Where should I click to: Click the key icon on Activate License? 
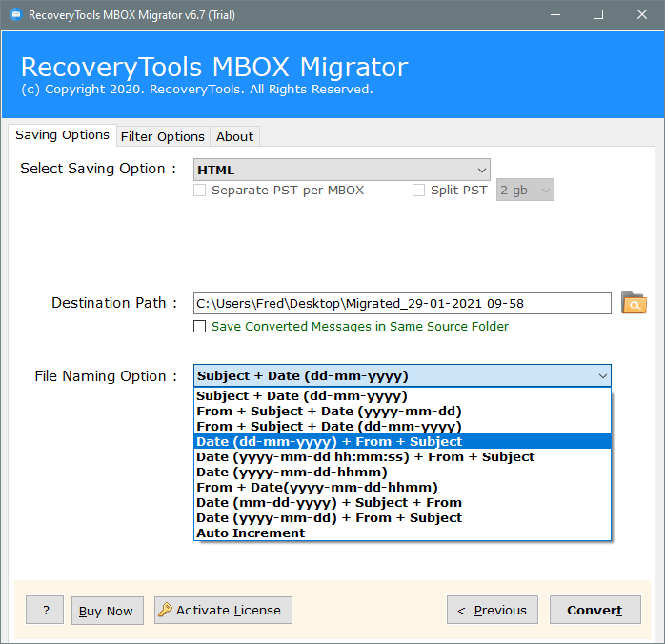165,610
